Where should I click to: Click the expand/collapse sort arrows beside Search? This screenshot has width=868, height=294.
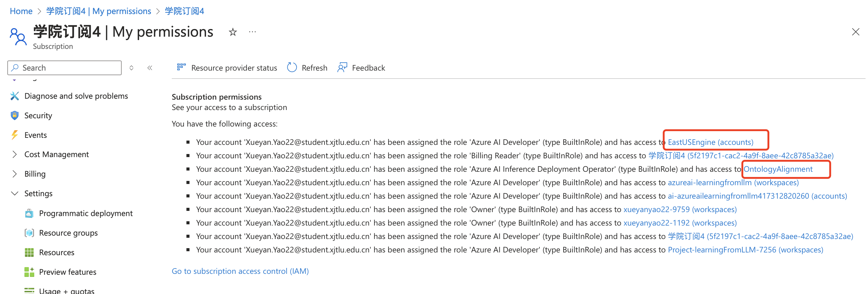click(131, 68)
